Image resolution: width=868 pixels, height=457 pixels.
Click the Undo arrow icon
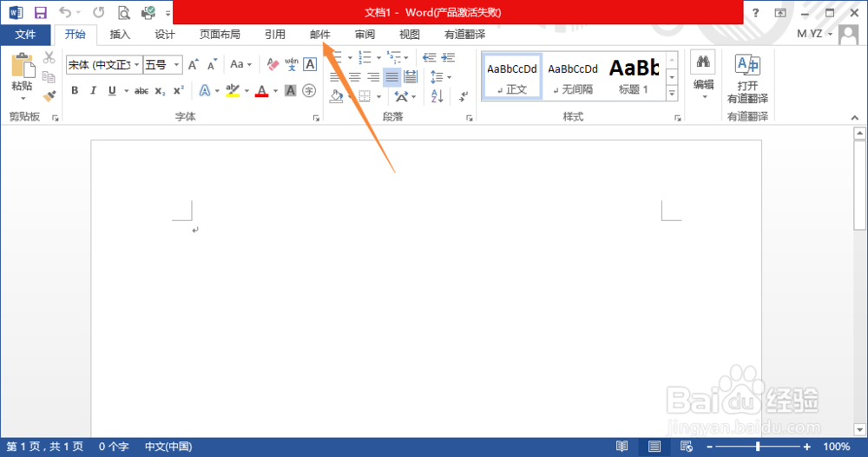tap(65, 12)
